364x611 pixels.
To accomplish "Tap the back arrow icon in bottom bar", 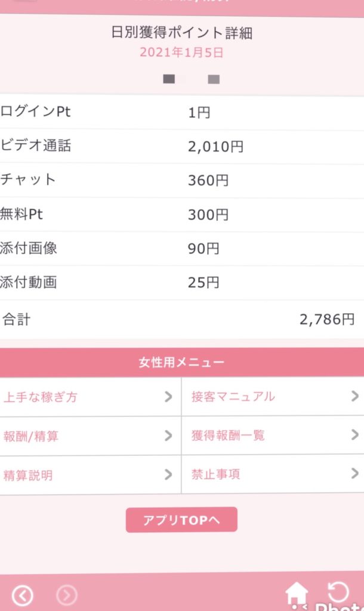I will pos(23,595).
